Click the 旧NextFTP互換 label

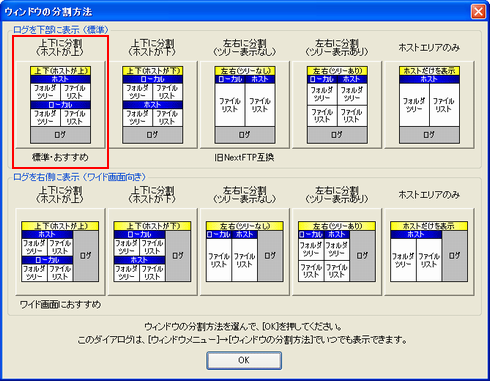click(x=244, y=157)
